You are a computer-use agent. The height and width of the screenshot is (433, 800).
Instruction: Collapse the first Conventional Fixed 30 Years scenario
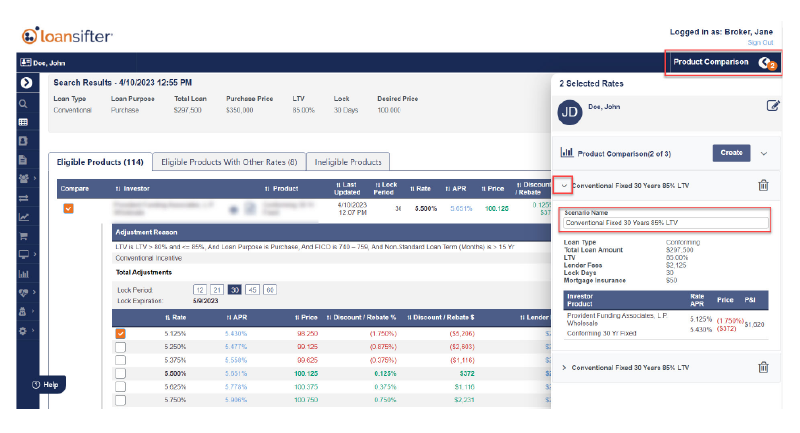click(564, 185)
